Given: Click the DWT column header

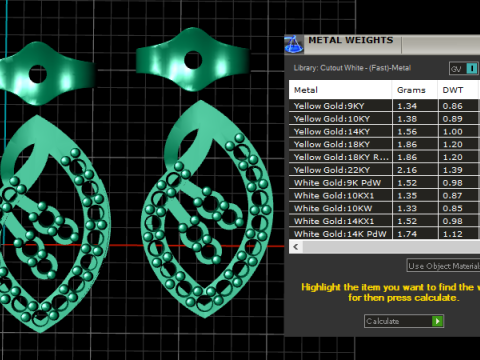Looking at the screenshot, I should click(x=459, y=90).
